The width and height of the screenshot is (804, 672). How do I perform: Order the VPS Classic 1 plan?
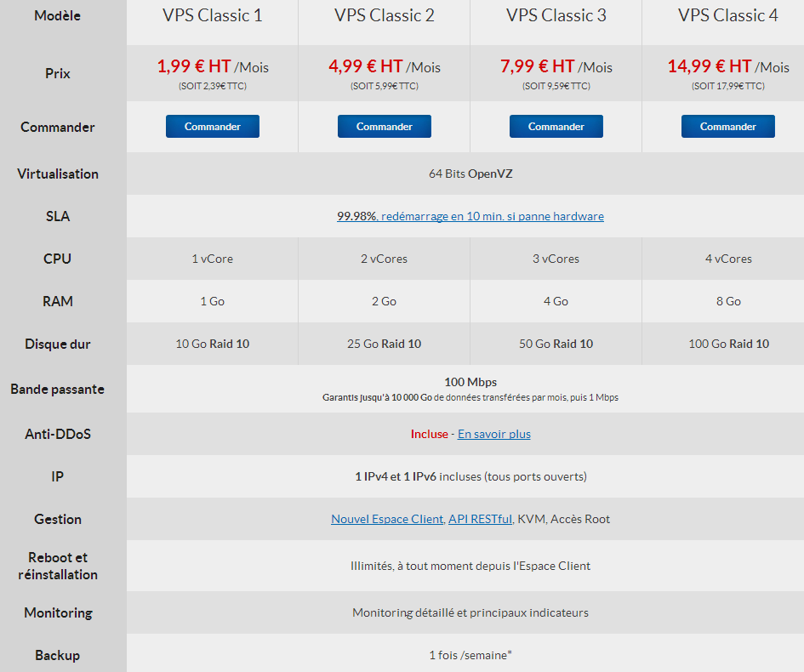click(213, 127)
